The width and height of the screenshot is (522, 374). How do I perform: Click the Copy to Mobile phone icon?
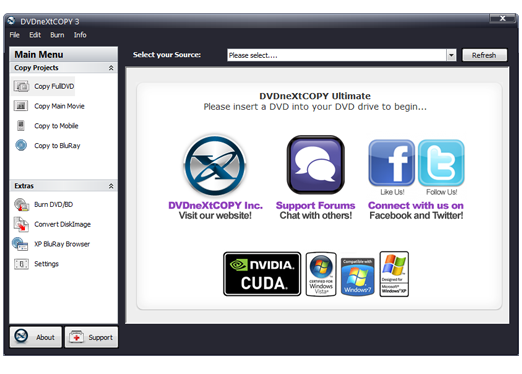coord(21,126)
